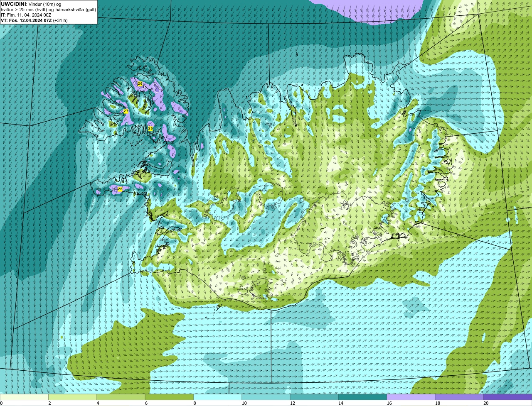
Task: Click the yellow "27" gust label in Westfjords
Action: (126, 111)
